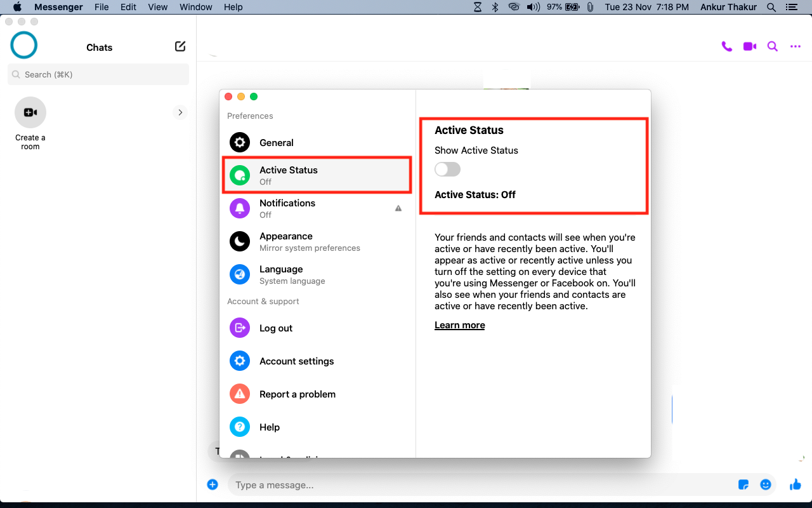Open the Help menu in menu bar
Screen dimensions: 812x508
click(x=233, y=7)
